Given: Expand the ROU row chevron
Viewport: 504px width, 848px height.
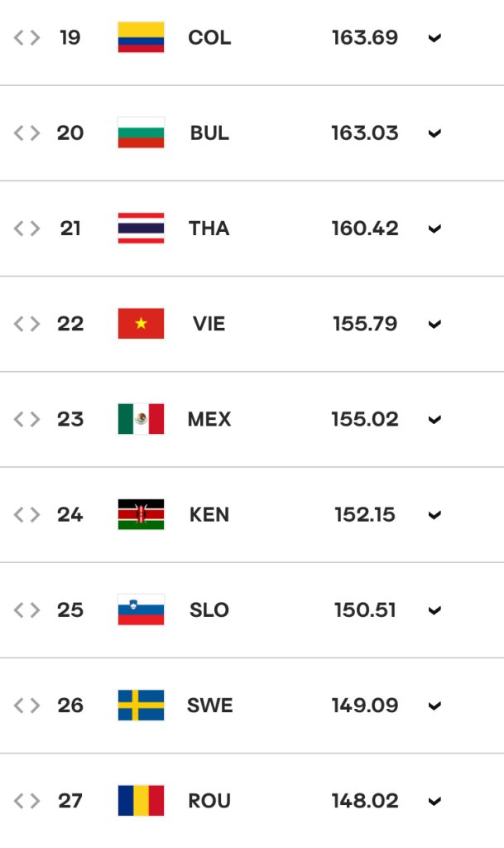Looking at the screenshot, I should (x=434, y=801).
